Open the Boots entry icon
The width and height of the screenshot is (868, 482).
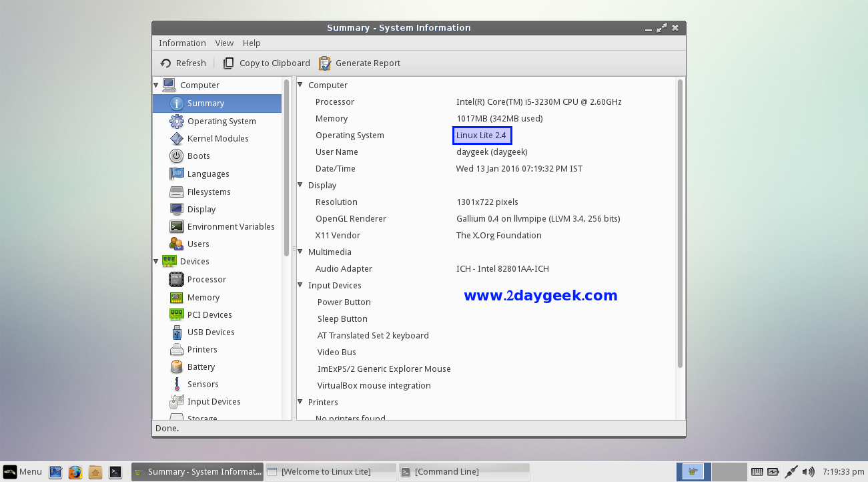coord(176,156)
